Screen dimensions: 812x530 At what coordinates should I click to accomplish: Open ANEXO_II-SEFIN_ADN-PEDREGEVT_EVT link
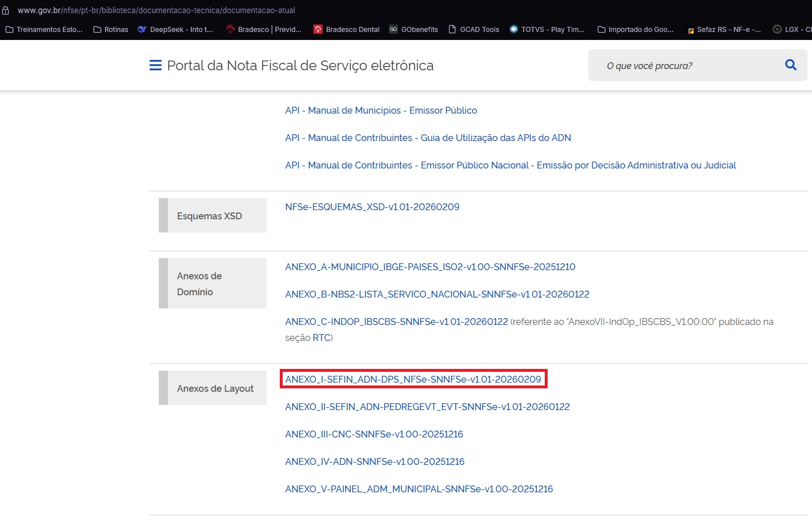coord(427,407)
